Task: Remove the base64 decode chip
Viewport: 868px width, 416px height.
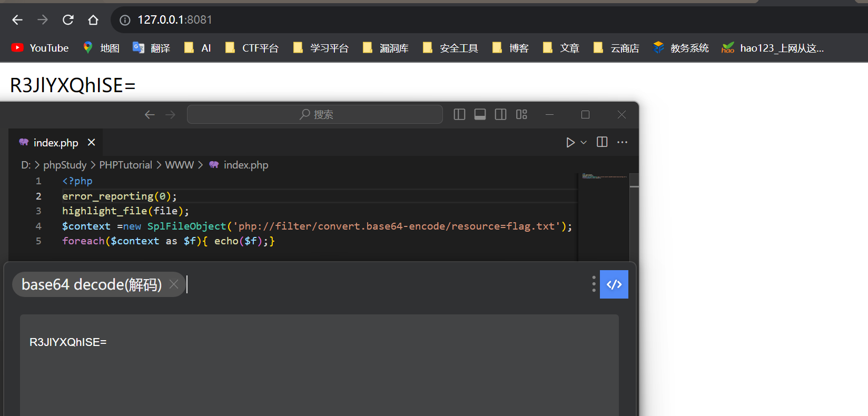Action: pos(174,284)
